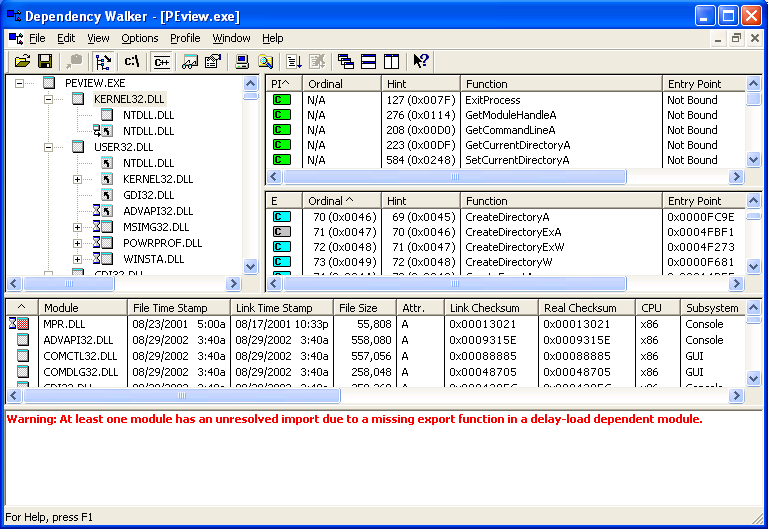The width and height of the screenshot is (768, 529).
Task: Click the Open file toolbar icon
Action: [22, 62]
